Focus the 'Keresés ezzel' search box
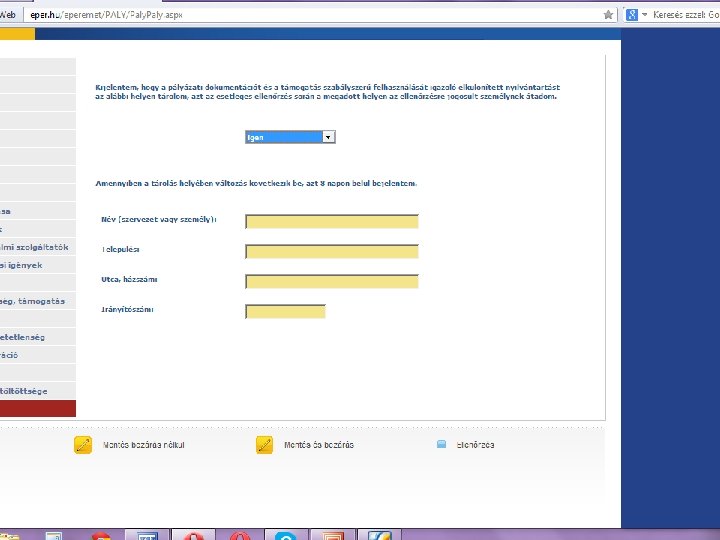The height and width of the screenshot is (540, 720). tap(686, 15)
